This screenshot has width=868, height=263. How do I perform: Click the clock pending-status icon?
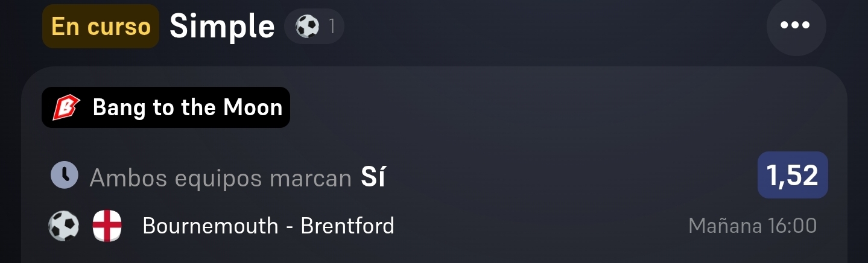65,176
